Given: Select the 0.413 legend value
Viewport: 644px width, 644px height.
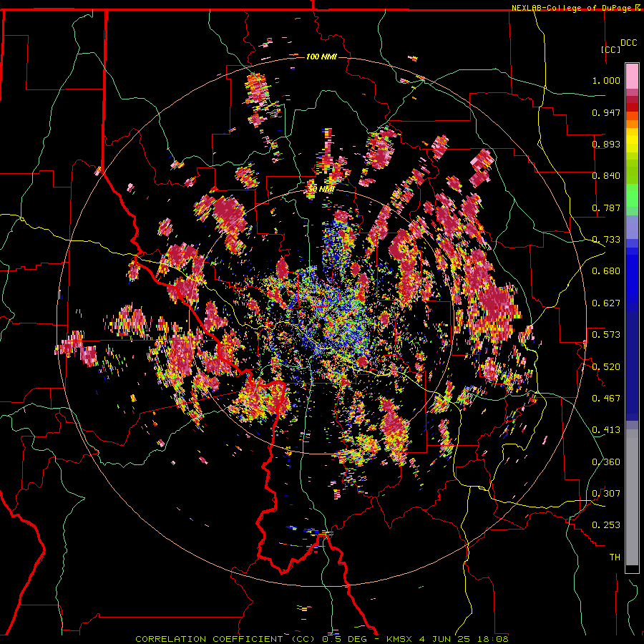Looking at the screenshot, I should tap(606, 430).
